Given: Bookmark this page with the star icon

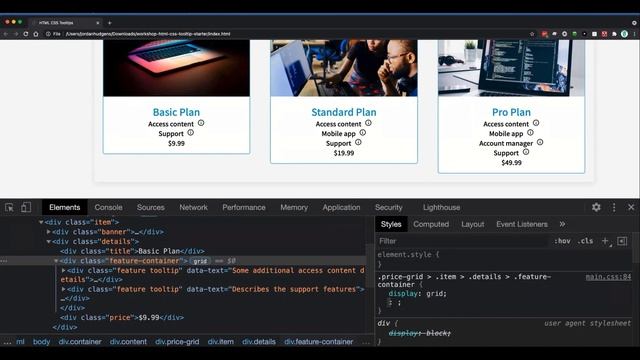Looking at the screenshot, I should click(x=532, y=34).
